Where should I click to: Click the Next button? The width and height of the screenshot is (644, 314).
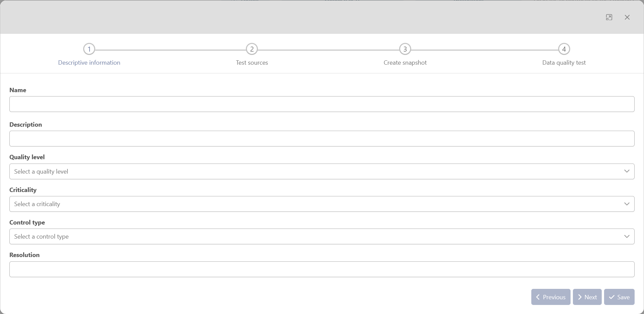[x=587, y=297]
